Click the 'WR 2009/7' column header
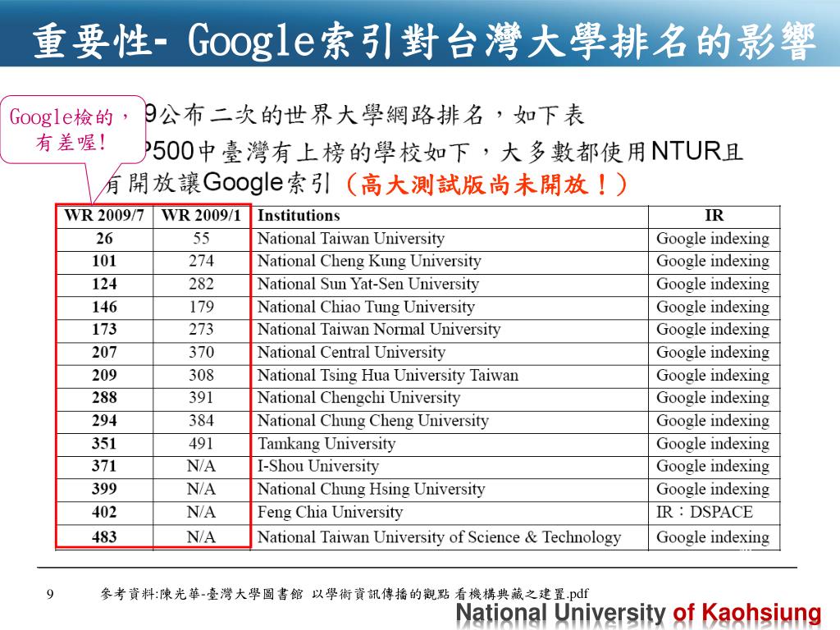Viewport: 840px width, 630px height. coord(104,216)
